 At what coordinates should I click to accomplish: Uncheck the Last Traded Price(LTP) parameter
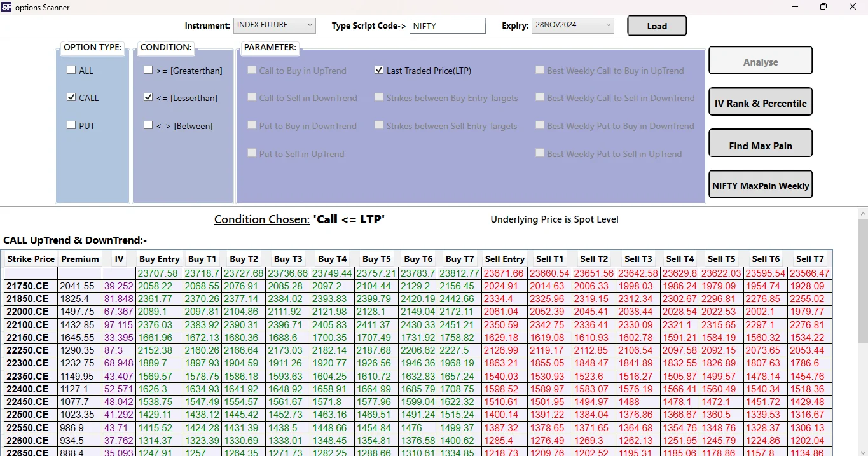click(x=378, y=71)
